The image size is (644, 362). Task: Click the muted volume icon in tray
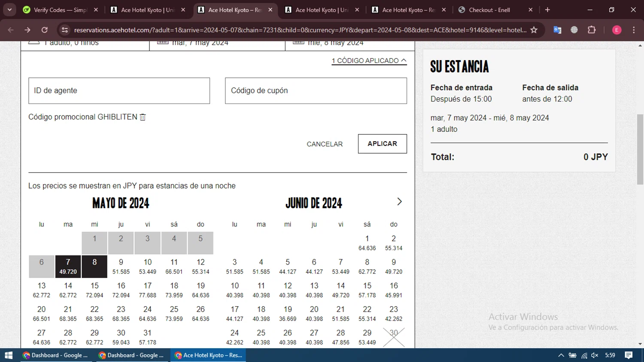[595, 355]
